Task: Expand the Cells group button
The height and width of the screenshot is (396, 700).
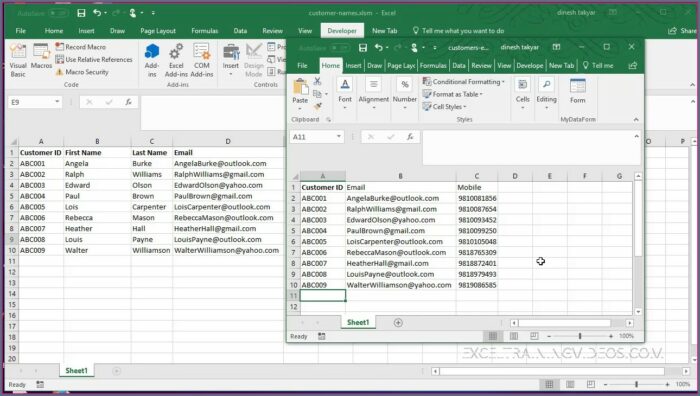Action: 522,94
